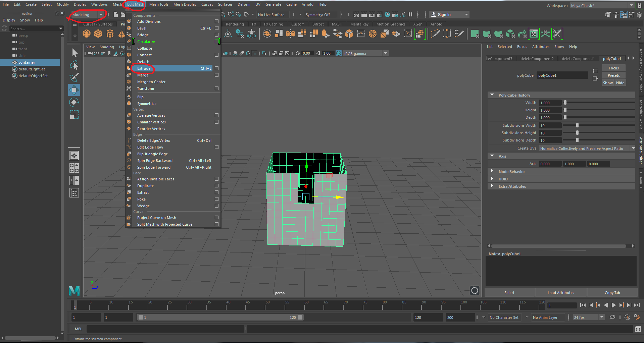Click the Delete History shelf icon
The height and width of the screenshot is (343, 644).
(240, 34)
